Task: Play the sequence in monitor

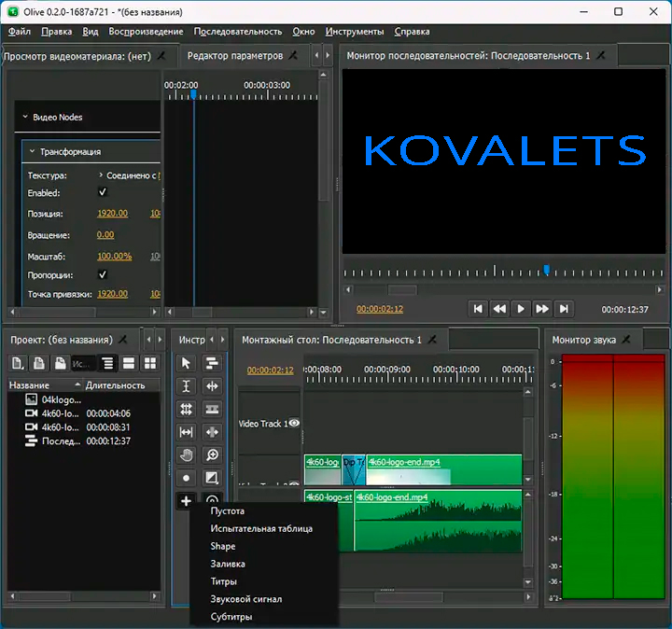Action: click(521, 309)
